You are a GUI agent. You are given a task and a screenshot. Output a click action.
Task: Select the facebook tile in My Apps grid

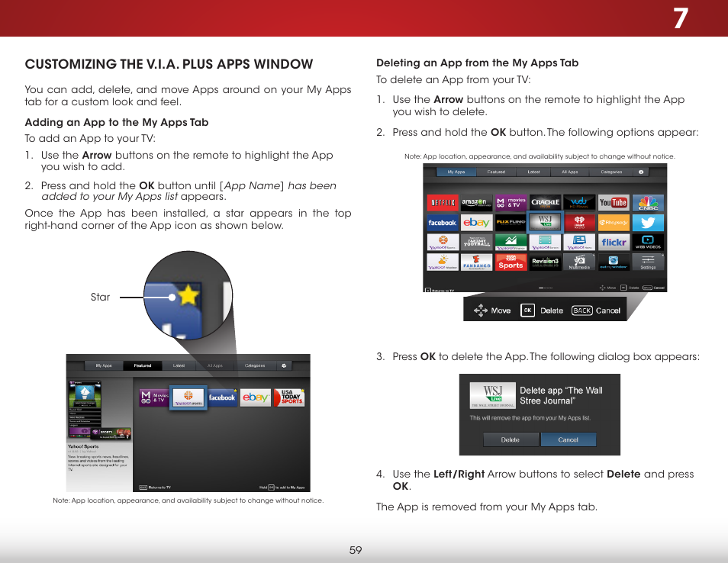tap(442, 222)
